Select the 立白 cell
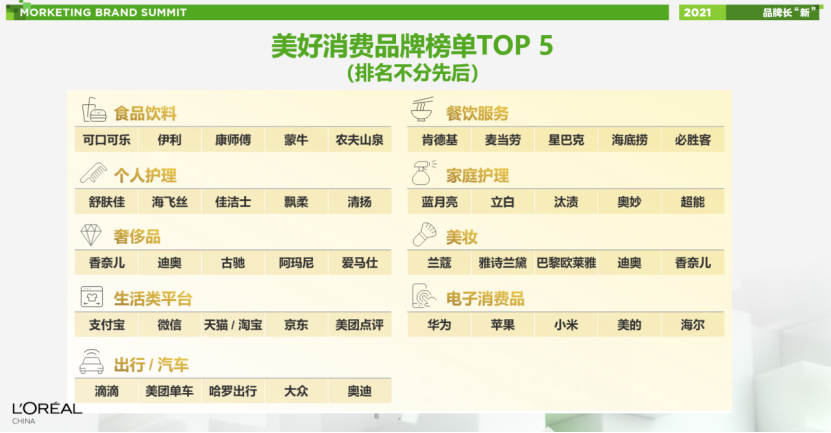 503,202
